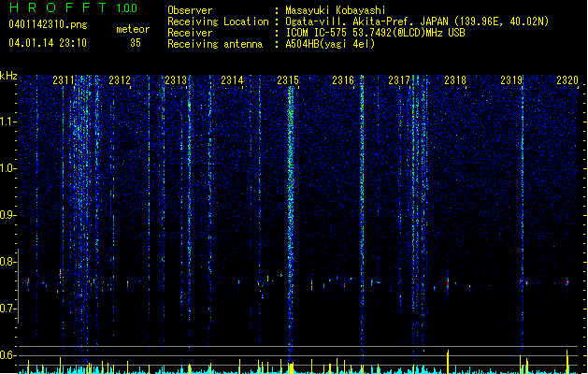Click the 1.1 kHz frequency axis label

(8, 122)
